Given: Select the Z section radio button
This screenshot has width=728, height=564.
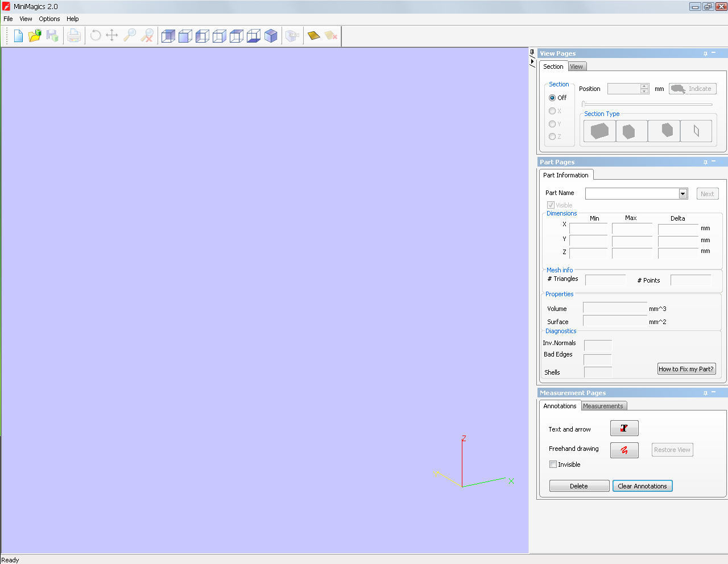Looking at the screenshot, I should coord(552,136).
